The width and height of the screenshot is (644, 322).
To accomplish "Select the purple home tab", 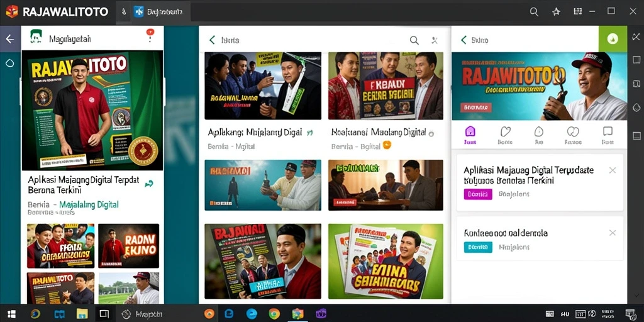I will 470,136.
